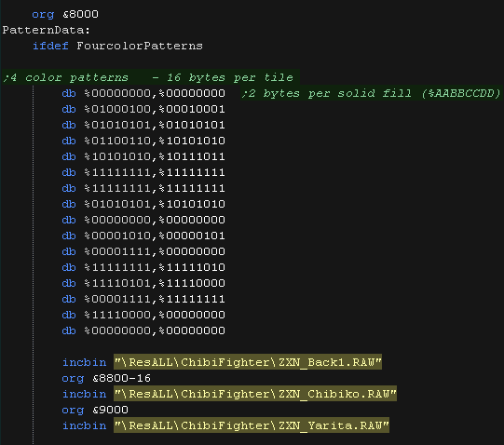Click the value %01100110
Image resolution: width=504 pixels, height=445 pixels.
tap(117, 141)
